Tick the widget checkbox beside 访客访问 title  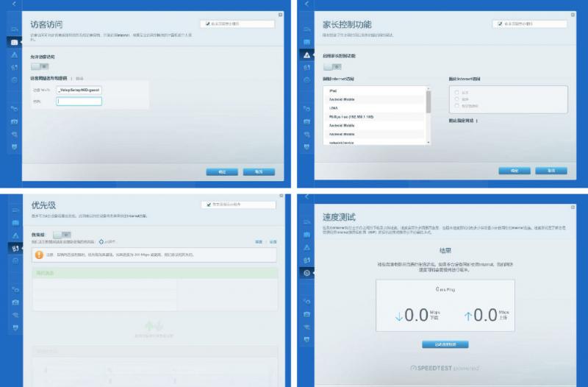point(208,24)
